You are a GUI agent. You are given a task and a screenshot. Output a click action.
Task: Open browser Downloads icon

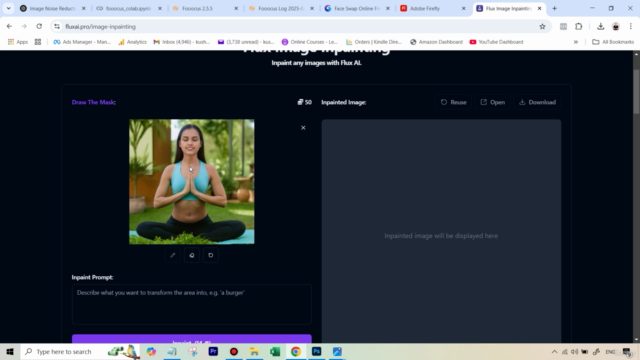(600, 27)
